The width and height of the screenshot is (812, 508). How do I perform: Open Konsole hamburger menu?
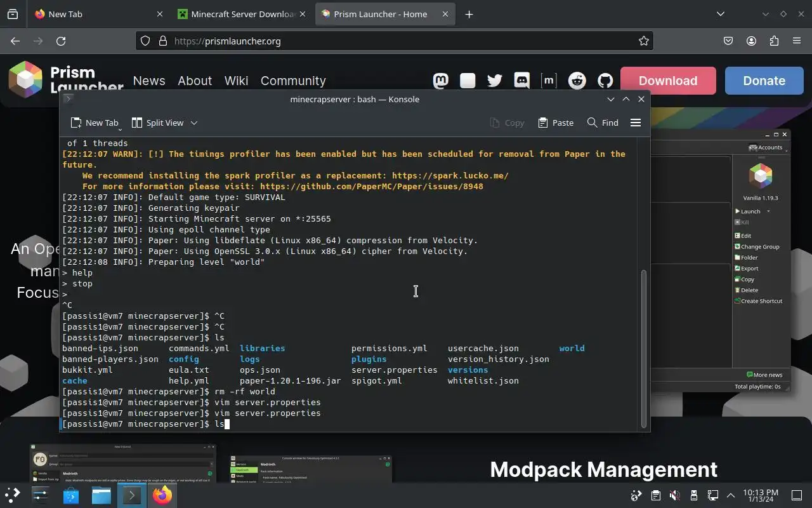636,123
